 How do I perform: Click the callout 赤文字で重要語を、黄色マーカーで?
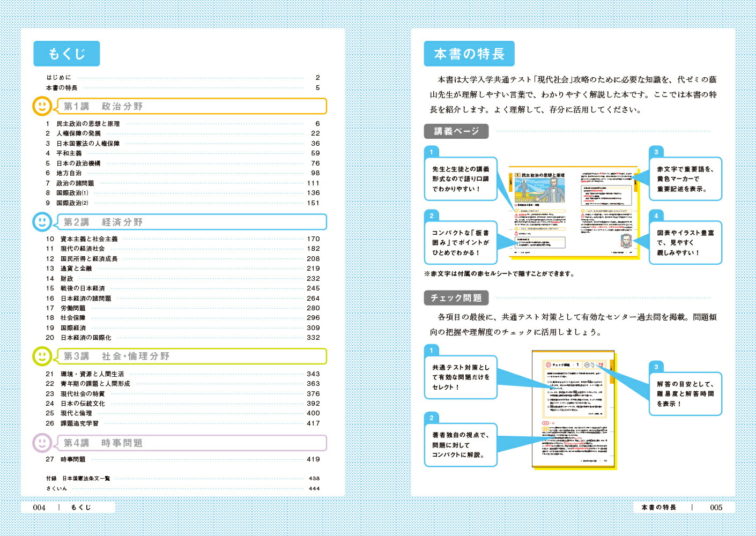click(685, 179)
